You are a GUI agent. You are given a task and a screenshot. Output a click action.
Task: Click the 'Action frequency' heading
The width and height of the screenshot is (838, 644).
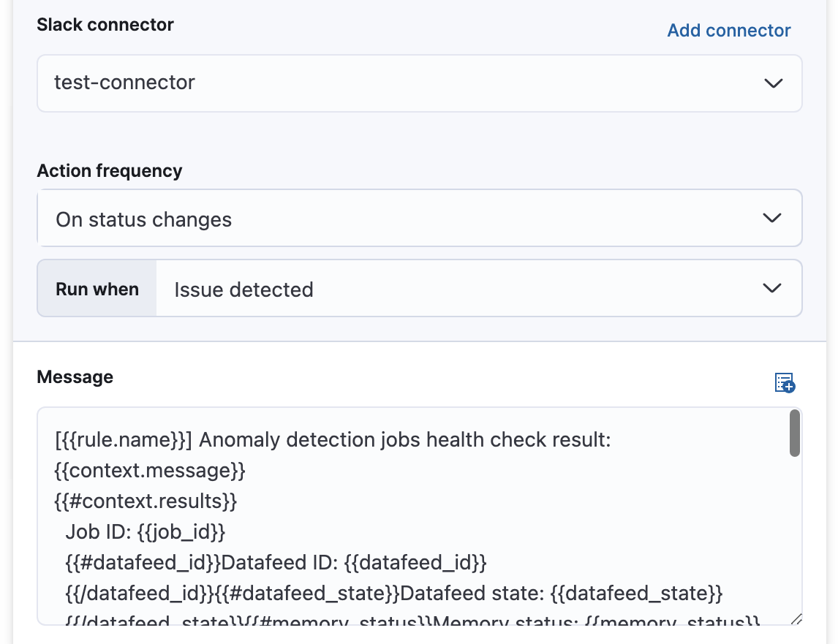[x=109, y=170]
